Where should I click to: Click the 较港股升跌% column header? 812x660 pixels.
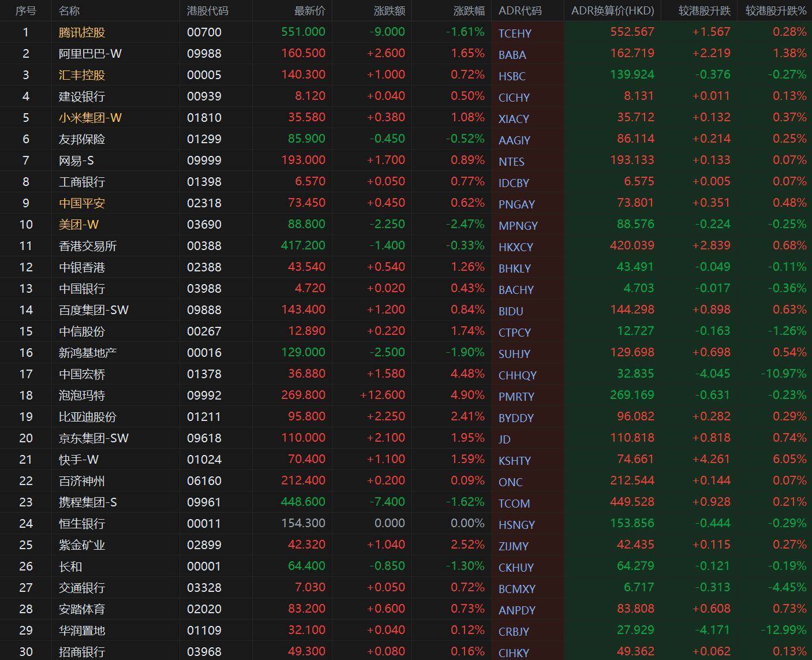[775, 10]
